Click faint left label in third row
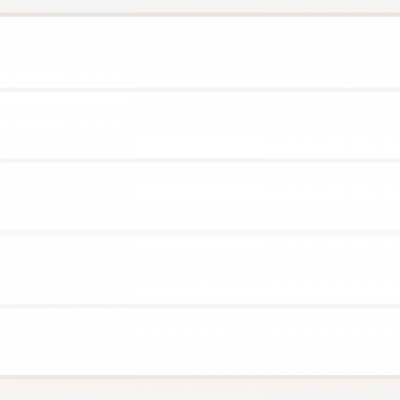 [72, 192]
